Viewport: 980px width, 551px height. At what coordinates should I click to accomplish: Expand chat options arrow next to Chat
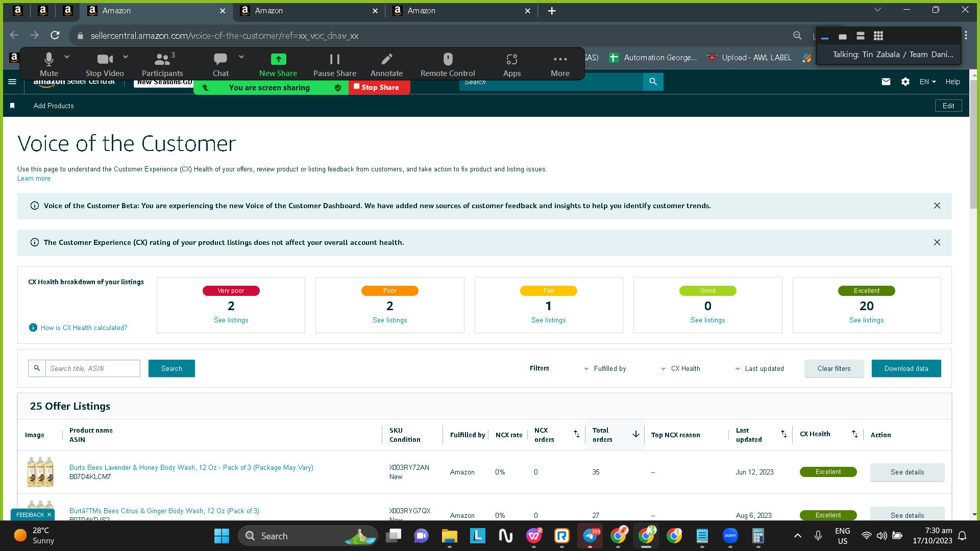[241, 57]
